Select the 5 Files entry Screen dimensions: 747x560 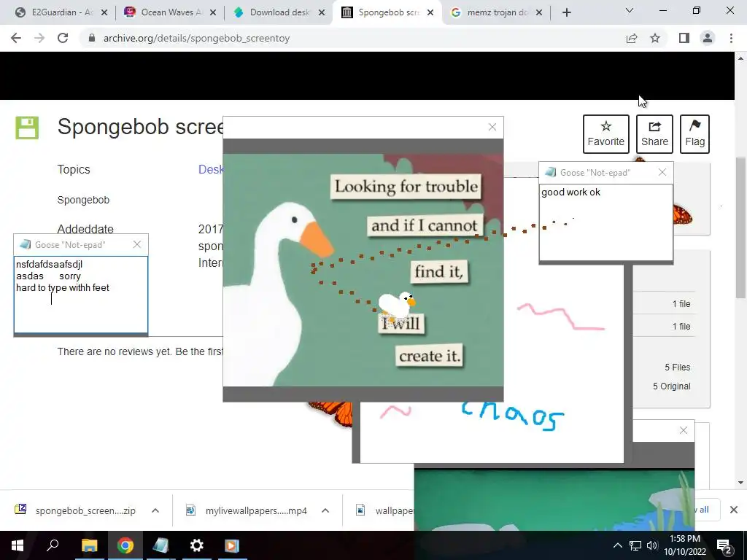pos(678,367)
